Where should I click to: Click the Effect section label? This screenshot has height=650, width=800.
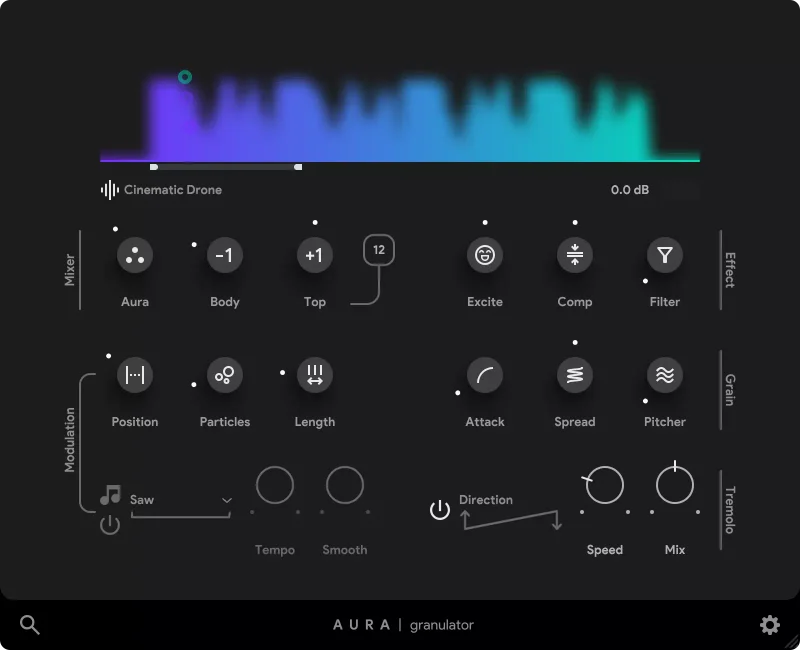pos(731,270)
